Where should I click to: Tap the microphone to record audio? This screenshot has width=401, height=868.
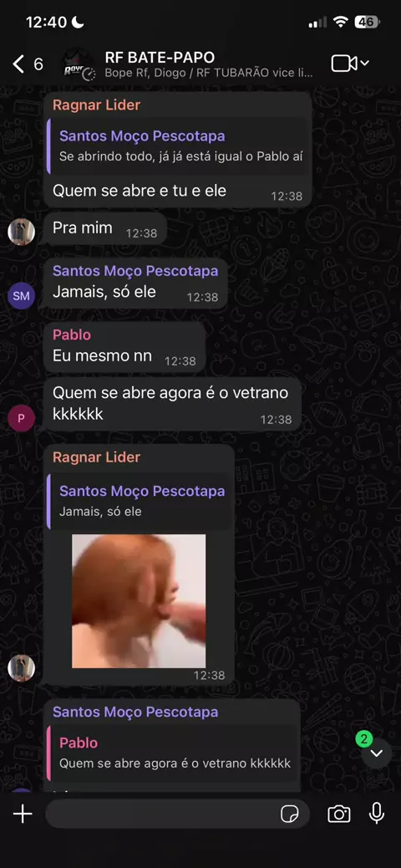pyautogui.click(x=377, y=813)
